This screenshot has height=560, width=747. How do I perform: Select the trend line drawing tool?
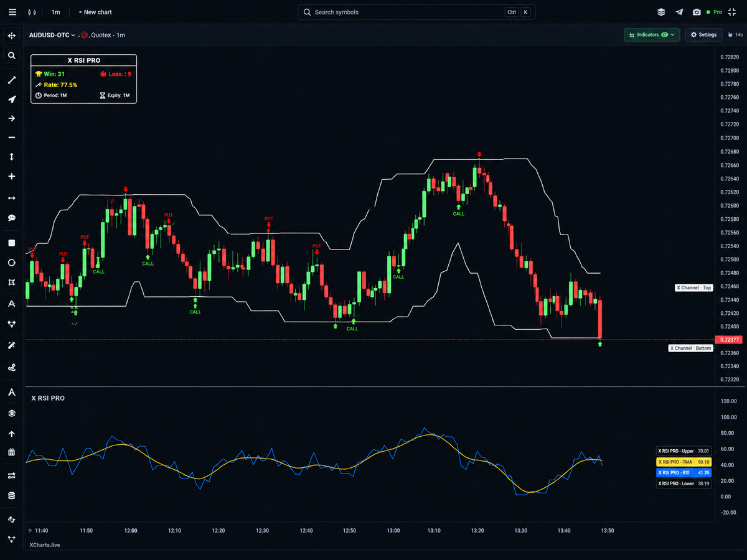tap(11, 80)
